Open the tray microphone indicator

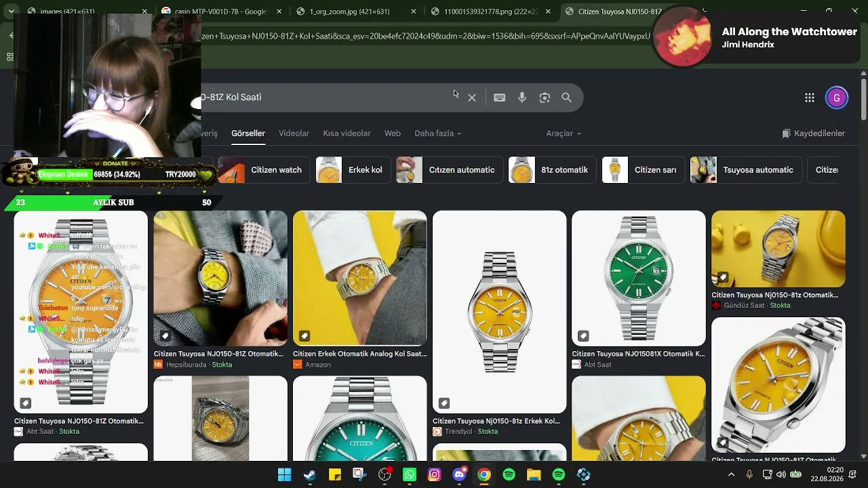pyautogui.click(x=749, y=474)
